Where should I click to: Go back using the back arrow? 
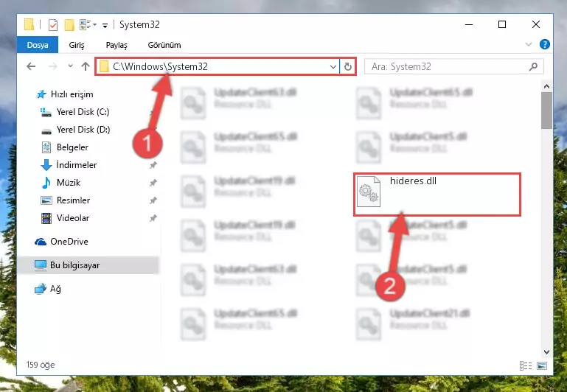pos(31,66)
